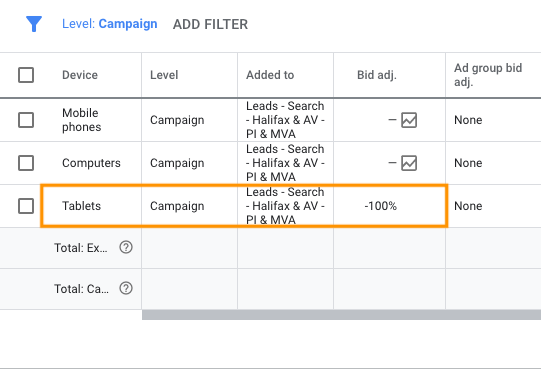Open campaign name in Computers row
541x369 pixels.
coord(285,163)
